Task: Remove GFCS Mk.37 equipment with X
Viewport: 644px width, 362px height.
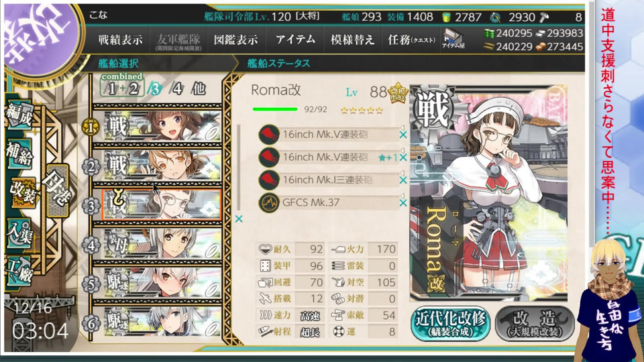Action: pyautogui.click(x=403, y=202)
